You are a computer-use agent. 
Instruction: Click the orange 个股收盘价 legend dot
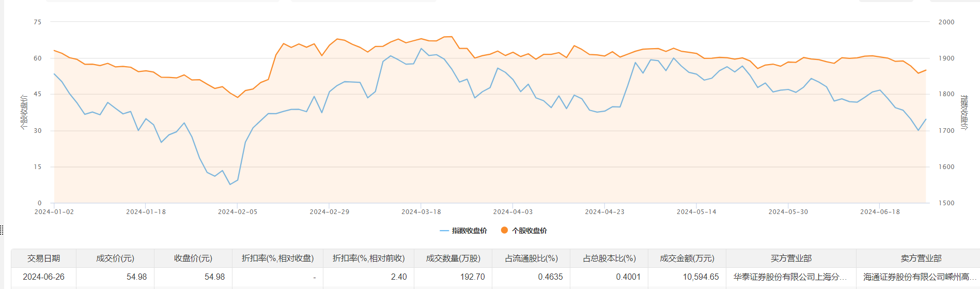pyautogui.click(x=504, y=230)
